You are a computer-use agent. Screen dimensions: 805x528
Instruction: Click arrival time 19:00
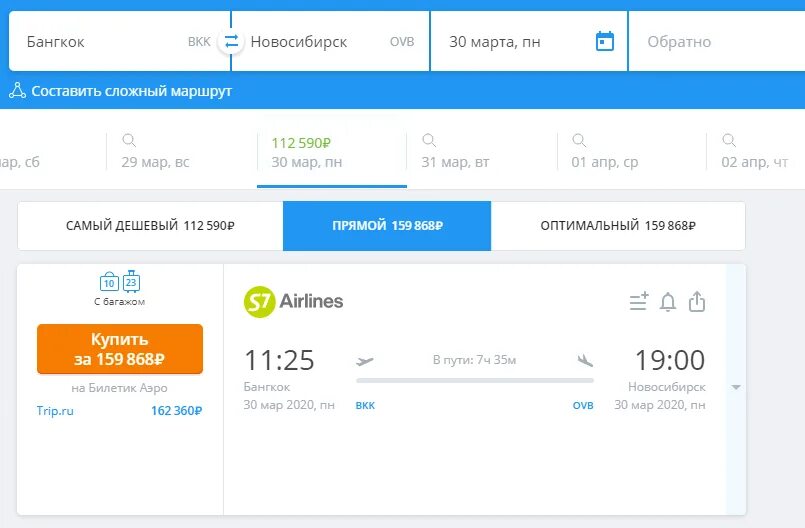tap(670, 360)
